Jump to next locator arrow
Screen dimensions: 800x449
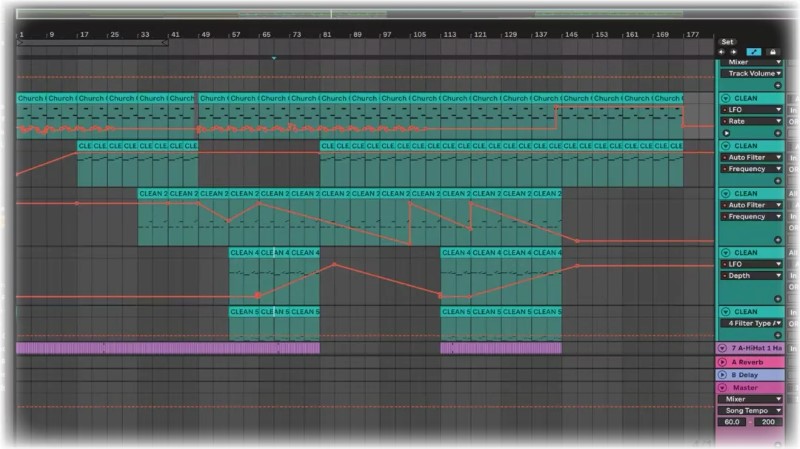(733, 52)
